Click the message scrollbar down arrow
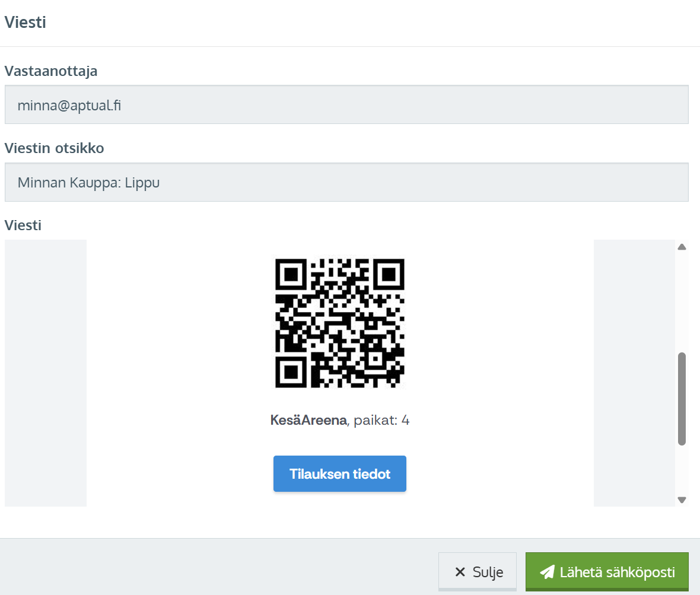 682,500
